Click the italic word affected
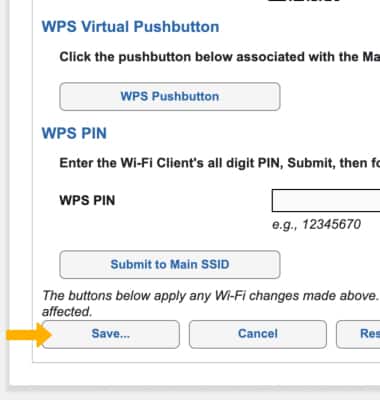The width and height of the screenshot is (380, 400). pos(67,312)
